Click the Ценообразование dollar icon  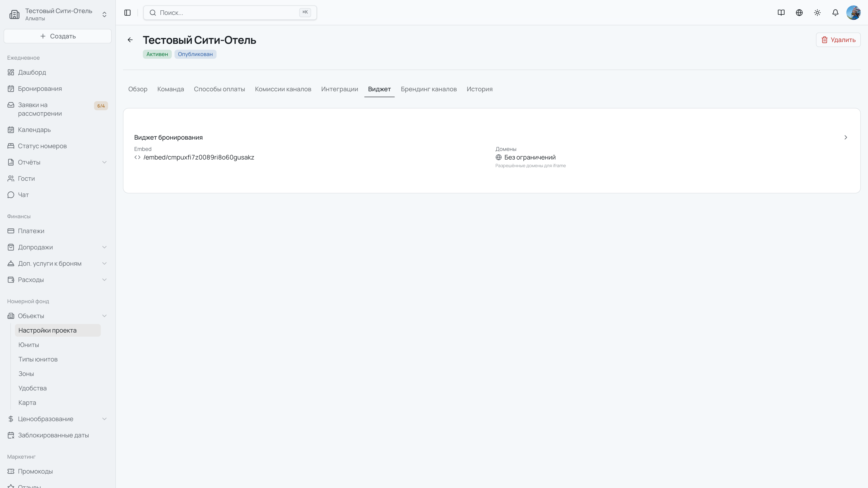(11, 419)
